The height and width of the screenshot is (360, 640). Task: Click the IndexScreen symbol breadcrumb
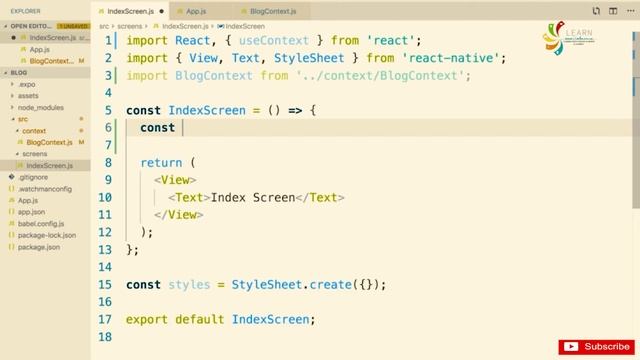tap(245, 26)
